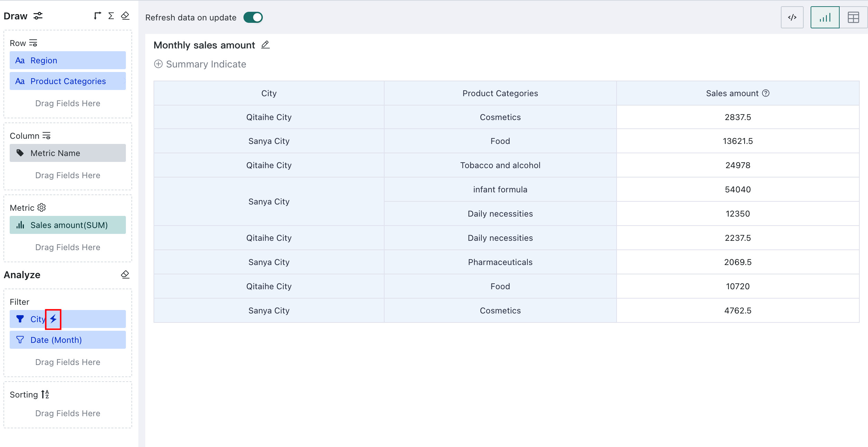
Task: Select the Product Categories row field
Action: 68,81
